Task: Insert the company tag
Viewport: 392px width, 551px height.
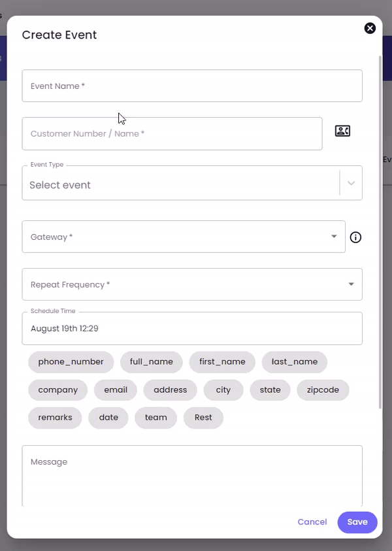Action: pos(58,390)
